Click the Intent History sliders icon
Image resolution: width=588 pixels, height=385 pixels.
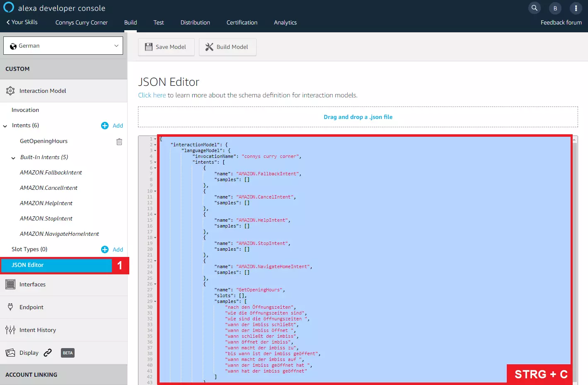(x=10, y=330)
